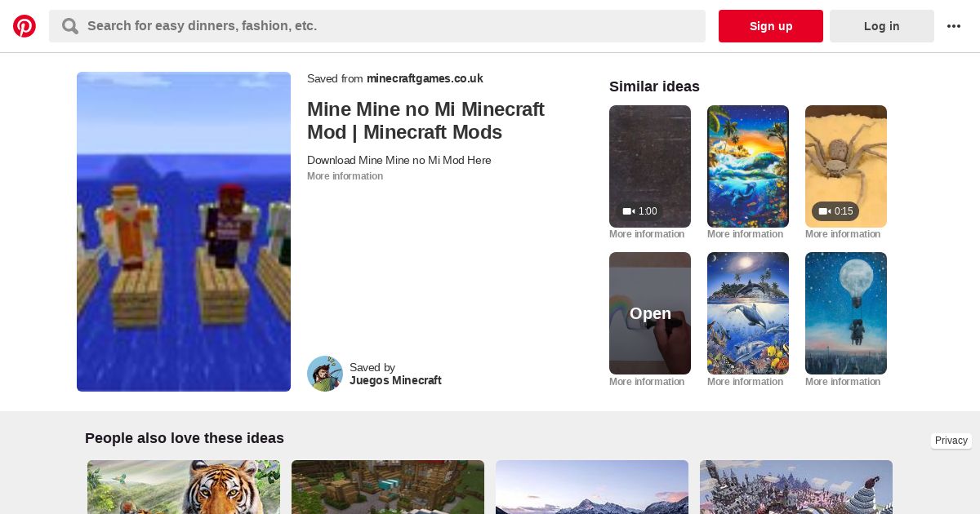The height and width of the screenshot is (514, 980).
Task: Click the Sign up button
Action: click(771, 26)
